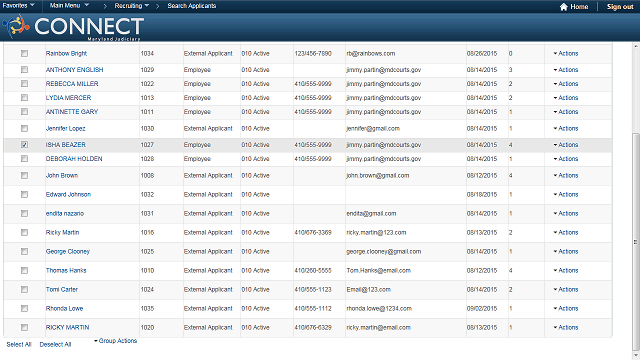
Task: Open Actions dropdown for Tomi Carter
Action: pyautogui.click(x=566, y=289)
